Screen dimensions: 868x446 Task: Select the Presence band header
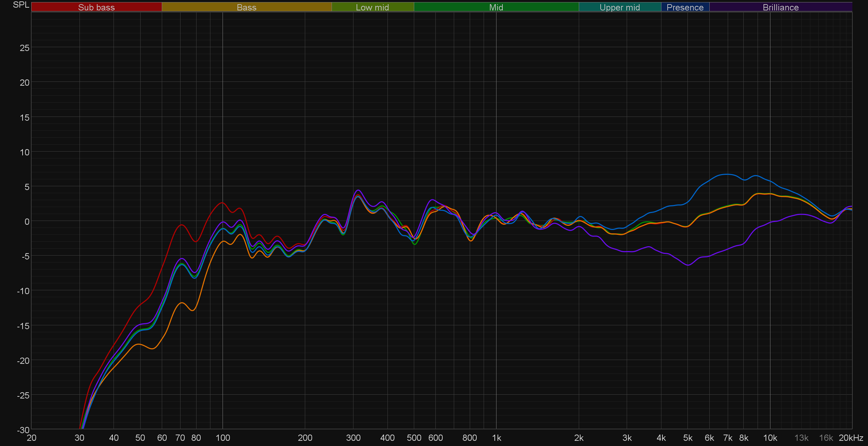(685, 7)
